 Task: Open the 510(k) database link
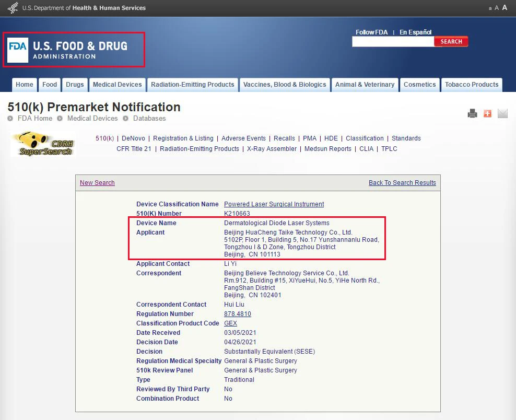[x=104, y=138]
